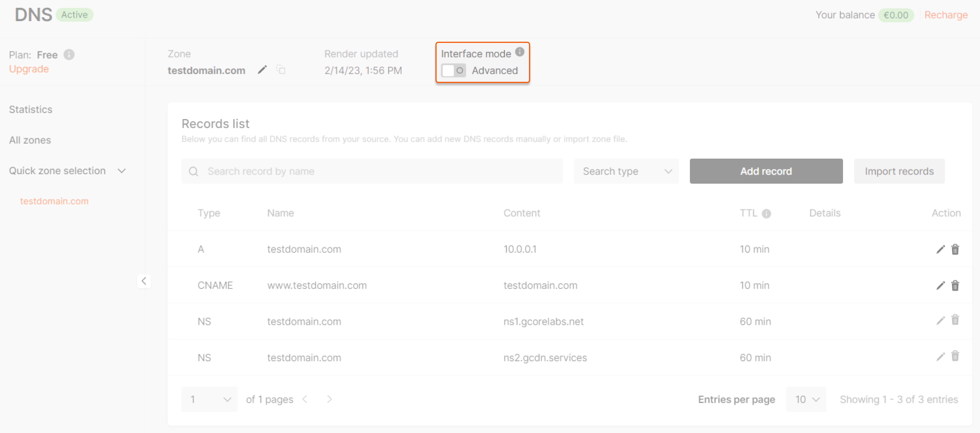Image resolution: width=980 pixels, height=433 pixels.
Task: Delete the A record 10.0.0.1
Action: 955,249
